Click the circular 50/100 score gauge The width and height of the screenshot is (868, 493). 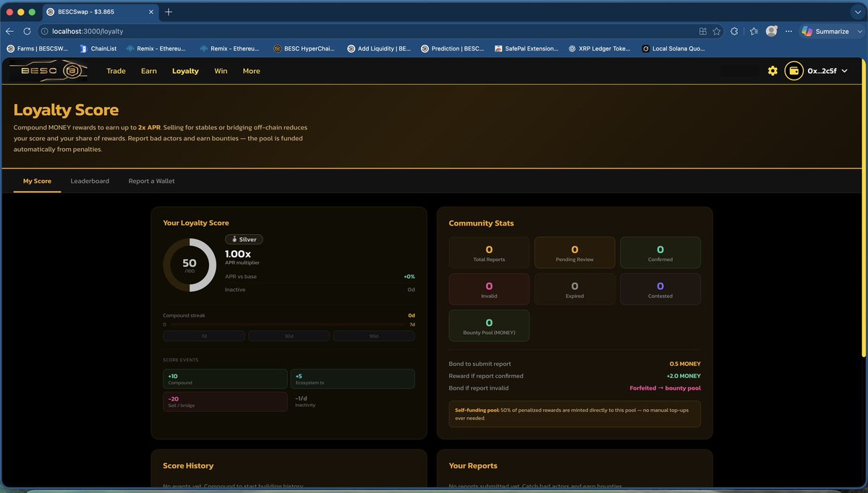click(190, 265)
